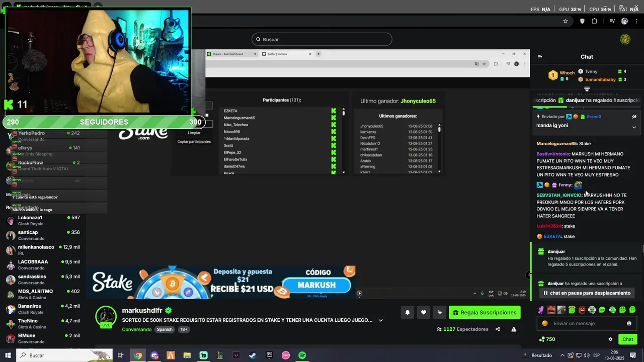
Task: Open recommended channel TheNino
Action: pos(43,323)
